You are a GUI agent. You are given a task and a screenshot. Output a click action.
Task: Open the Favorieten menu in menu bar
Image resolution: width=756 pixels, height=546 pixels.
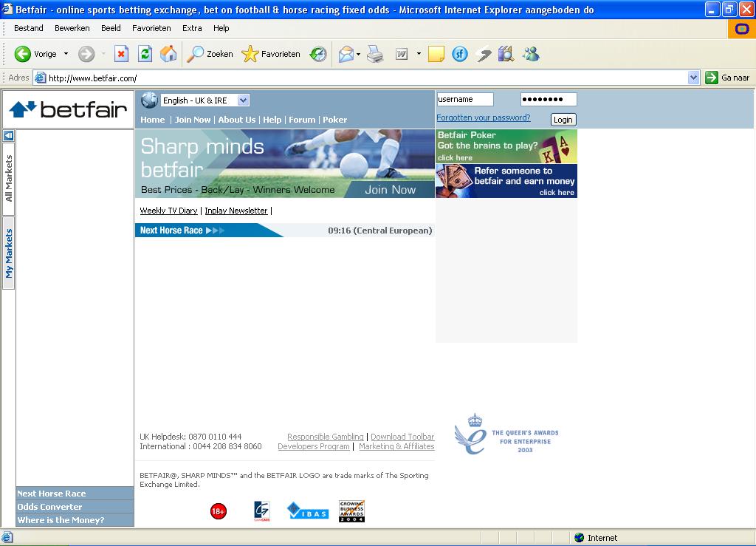(151, 28)
